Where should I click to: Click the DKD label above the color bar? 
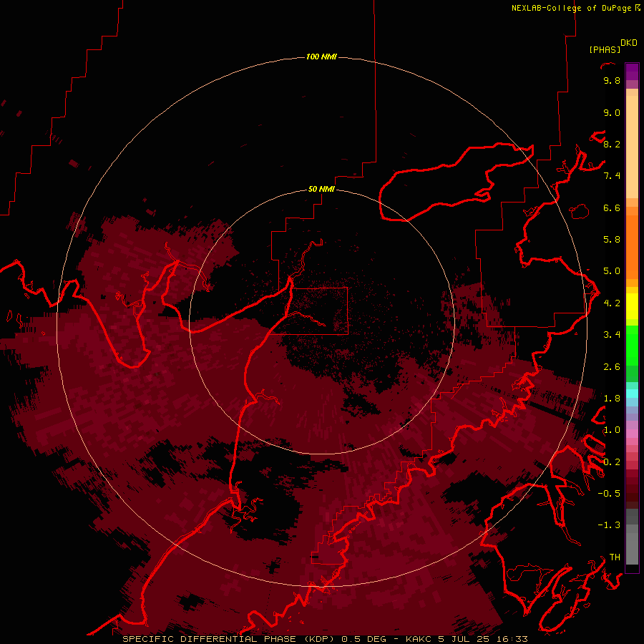629,43
